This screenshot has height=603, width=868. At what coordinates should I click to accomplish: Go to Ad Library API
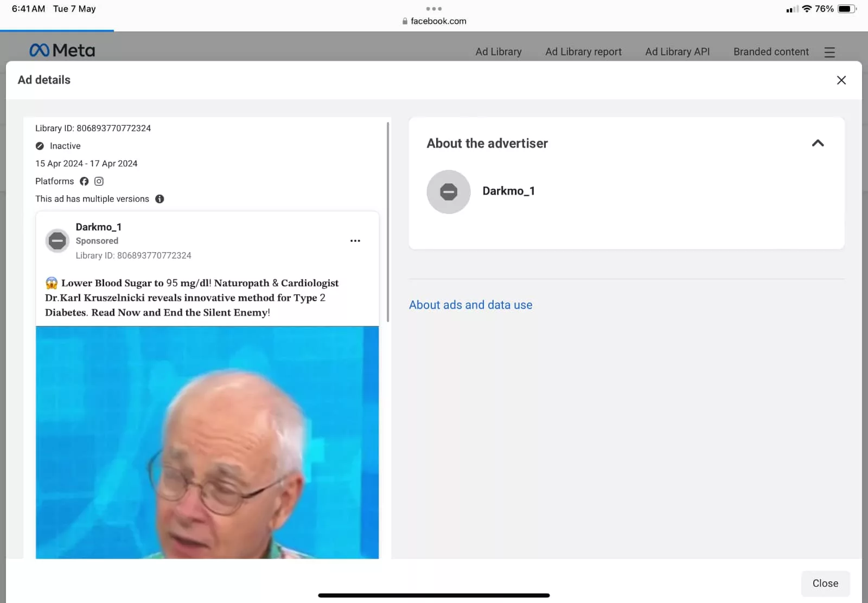(x=677, y=52)
